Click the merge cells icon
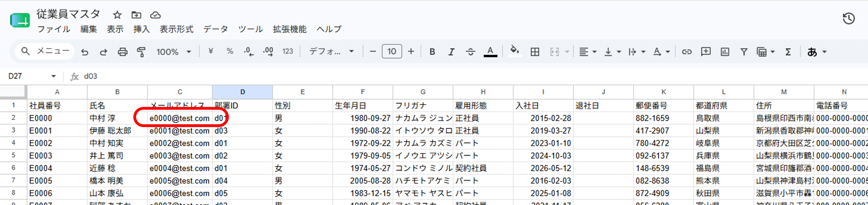 click(x=554, y=51)
